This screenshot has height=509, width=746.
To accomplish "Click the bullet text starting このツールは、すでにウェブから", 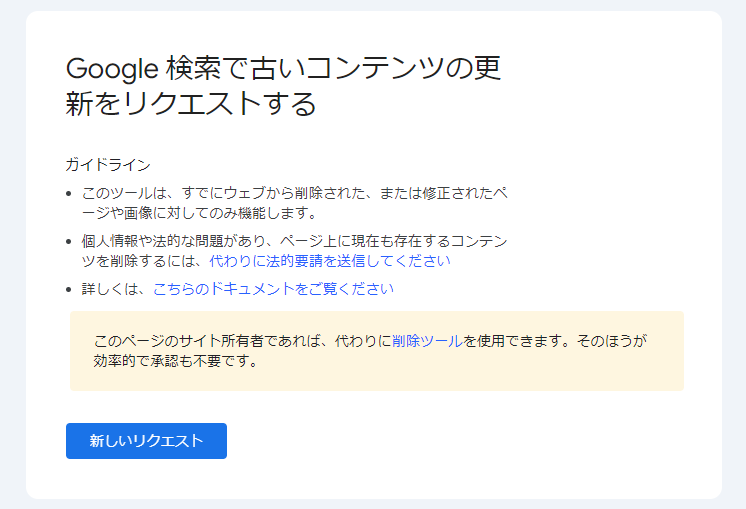I will pyautogui.click(x=294, y=203).
